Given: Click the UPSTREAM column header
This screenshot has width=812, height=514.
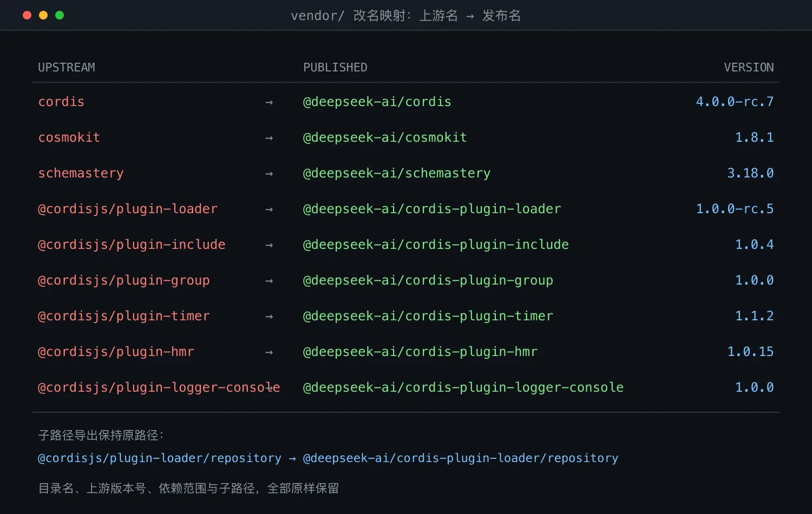Looking at the screenshot, I should pos(67,68).
